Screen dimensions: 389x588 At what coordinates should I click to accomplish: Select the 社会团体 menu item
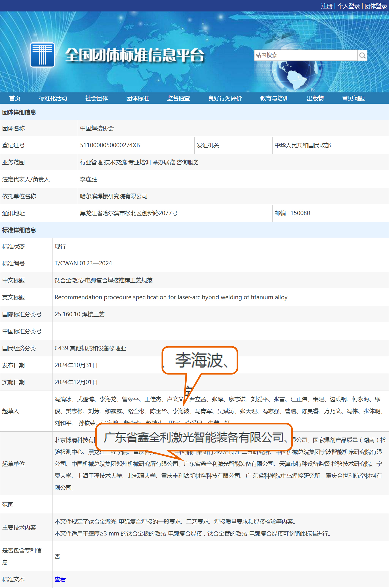point(97,98)
